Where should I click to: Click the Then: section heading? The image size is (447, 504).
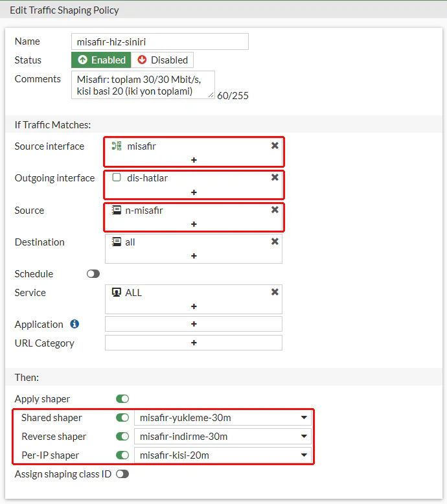[x=27, y=378]
